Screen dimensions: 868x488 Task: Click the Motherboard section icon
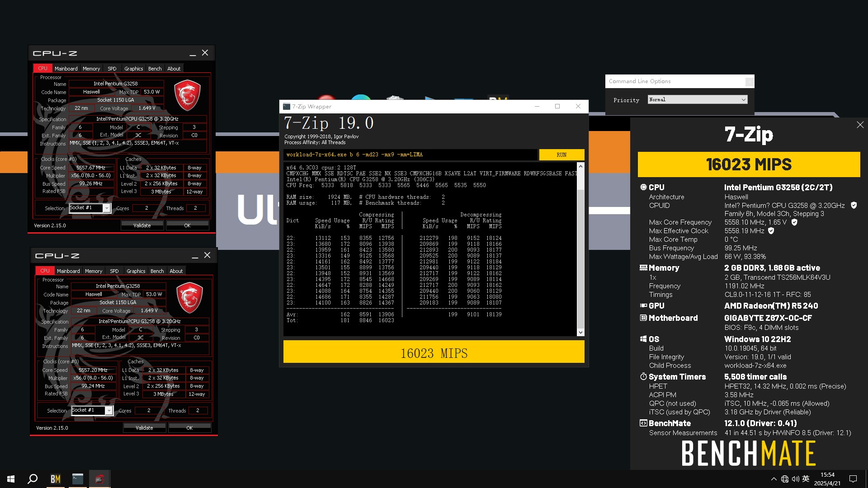coord(643,318)
